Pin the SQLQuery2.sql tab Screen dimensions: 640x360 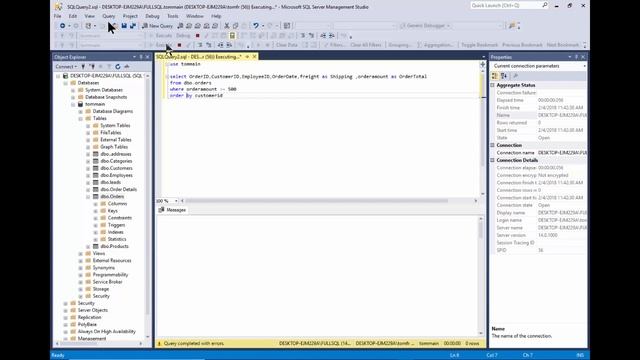[x=247, y=57]
